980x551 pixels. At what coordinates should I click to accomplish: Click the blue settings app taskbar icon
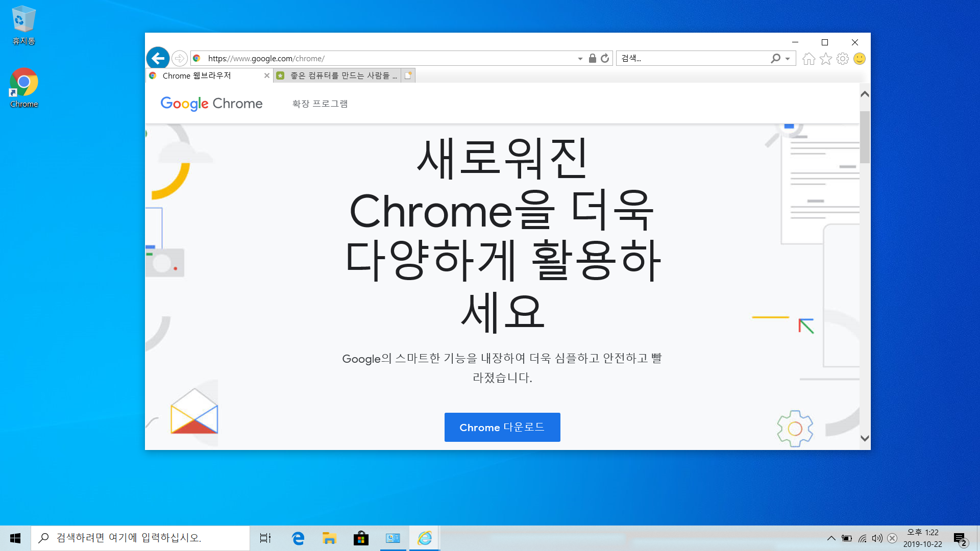tap(393, 538)
